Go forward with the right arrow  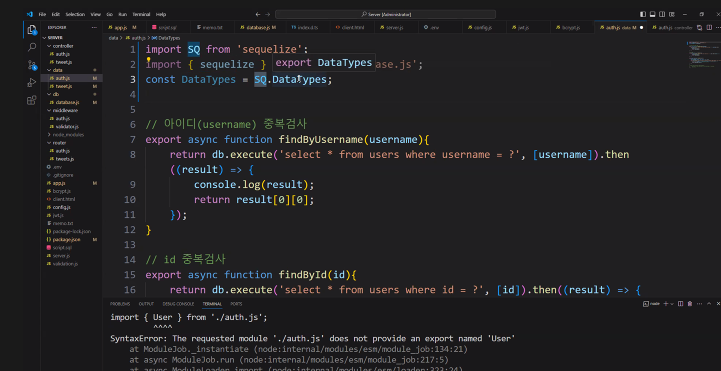coord(268,14)
